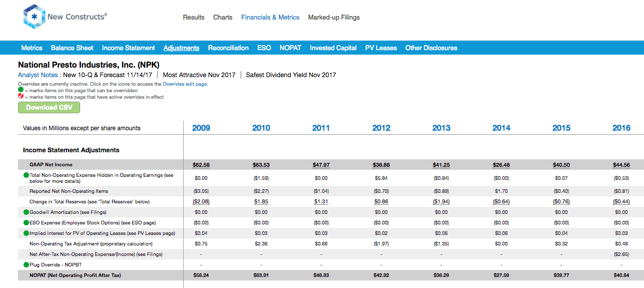Open the ESO tab
644x288 pixels.
[x=264, y=48]
